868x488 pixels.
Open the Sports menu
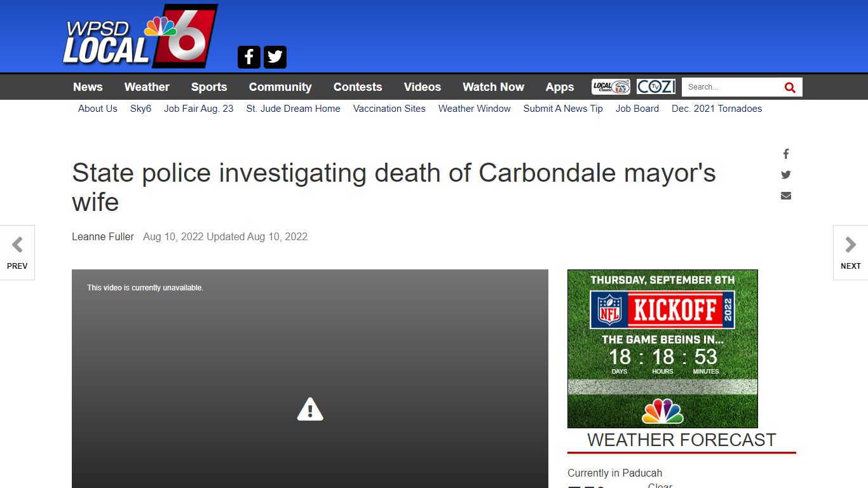click(x=209, y=87)
